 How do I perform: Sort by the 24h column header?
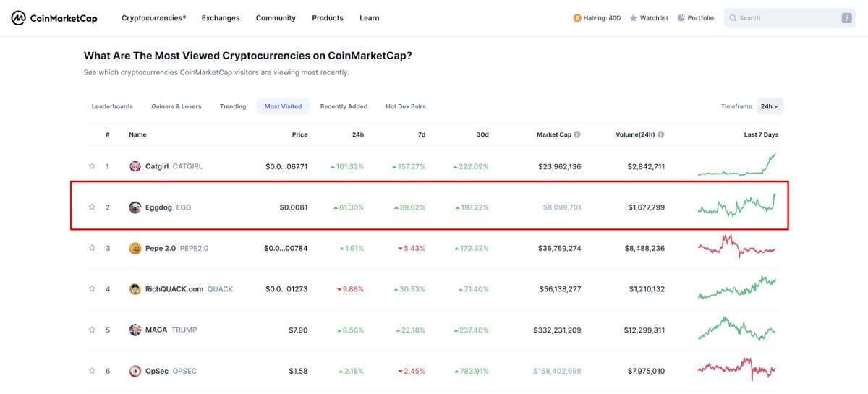(358, 134)
